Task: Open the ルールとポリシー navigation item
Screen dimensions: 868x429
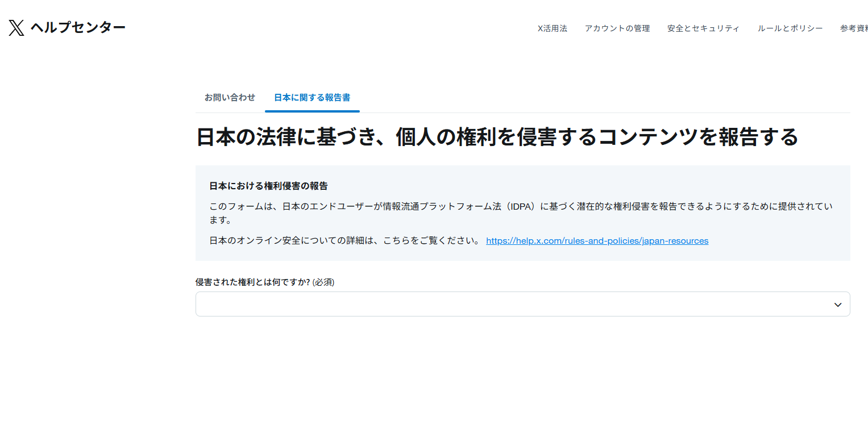Action: 790,28
